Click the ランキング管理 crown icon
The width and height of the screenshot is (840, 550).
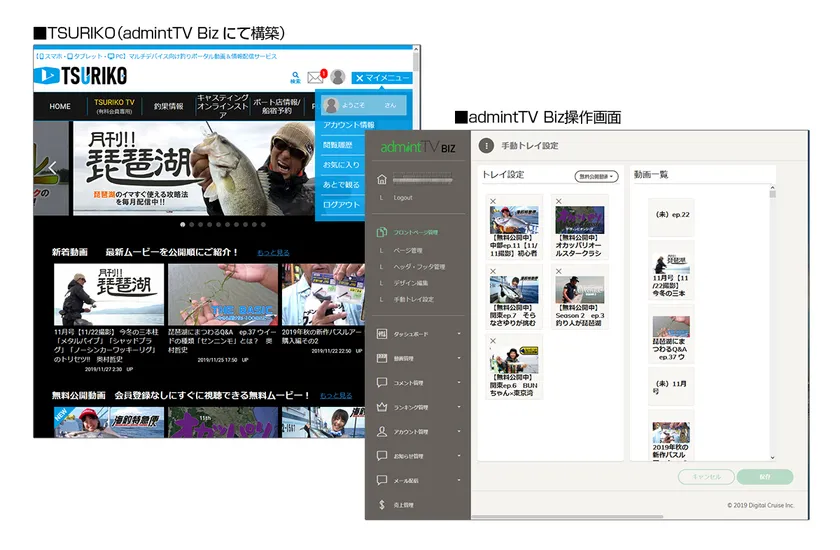coord(381,407)
